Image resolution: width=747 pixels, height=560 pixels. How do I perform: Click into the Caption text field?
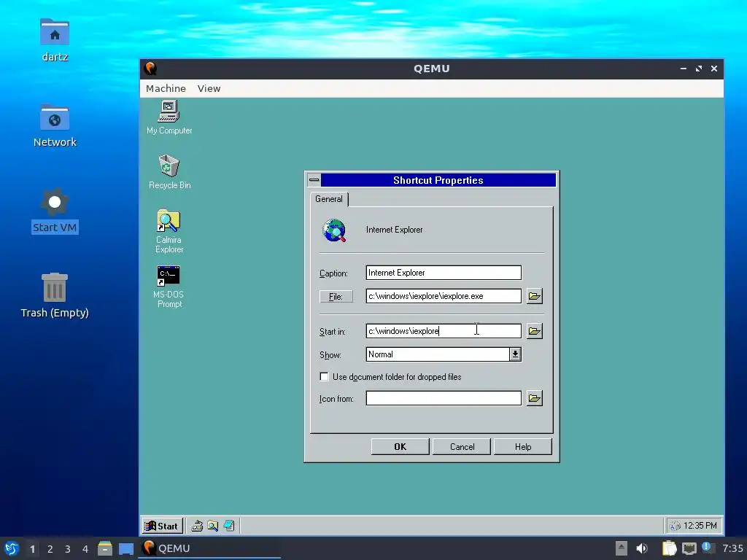(x=444, y=273)
